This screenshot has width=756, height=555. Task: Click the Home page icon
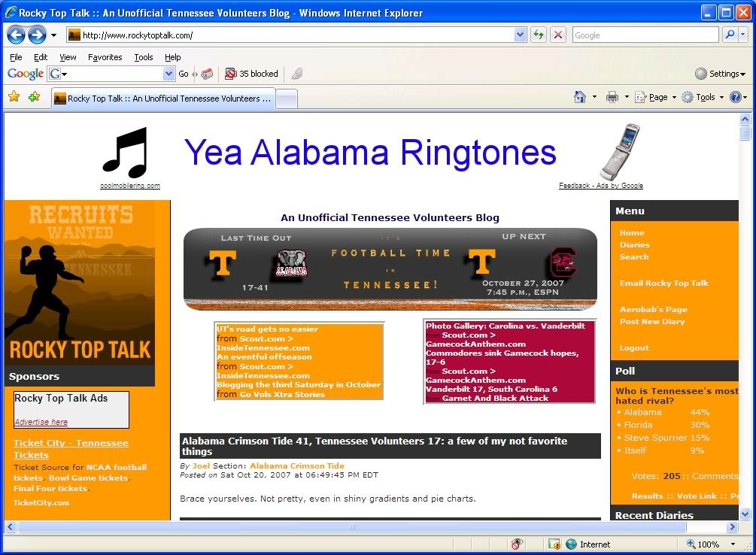pyautogui.click(x=580, y=97)
